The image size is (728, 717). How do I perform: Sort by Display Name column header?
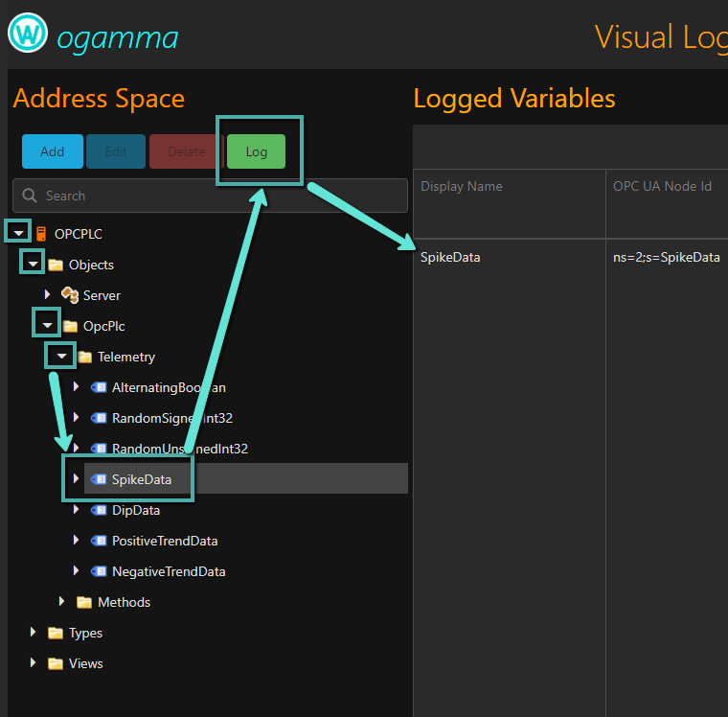coord(462,186)
